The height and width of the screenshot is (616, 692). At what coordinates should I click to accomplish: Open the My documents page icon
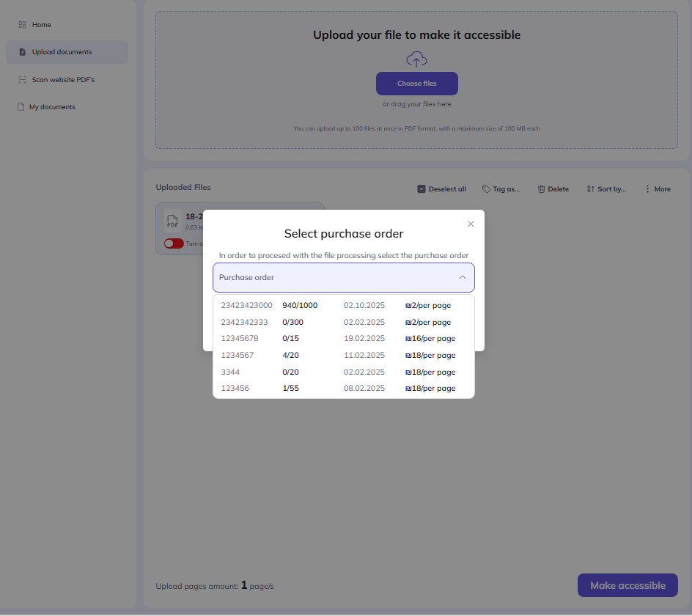pyautogui.click(x=21, y=106)
